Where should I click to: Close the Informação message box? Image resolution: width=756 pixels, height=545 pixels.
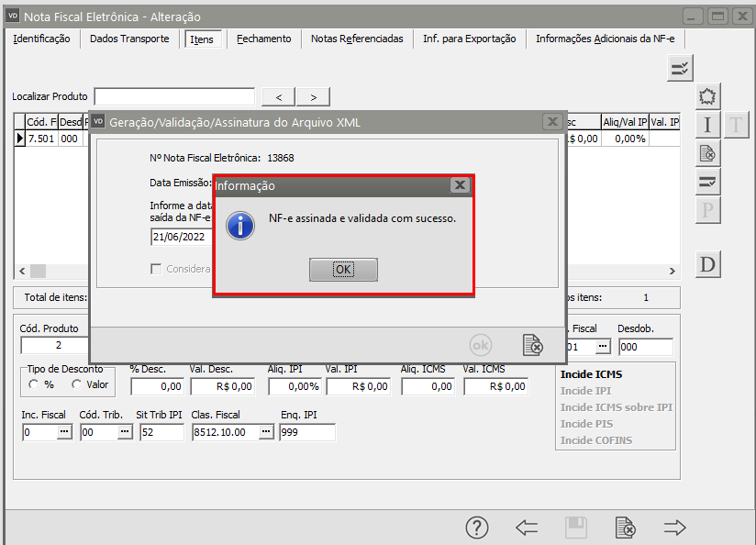click(x=461, y=185)
